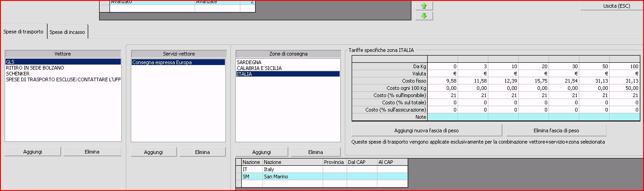Select Costo fisso value 12,39
644x191 pixels.
(x=503, y=80)
